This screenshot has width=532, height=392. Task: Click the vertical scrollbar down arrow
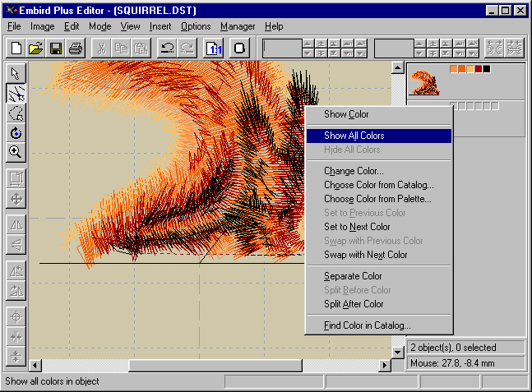click(397, 353)
